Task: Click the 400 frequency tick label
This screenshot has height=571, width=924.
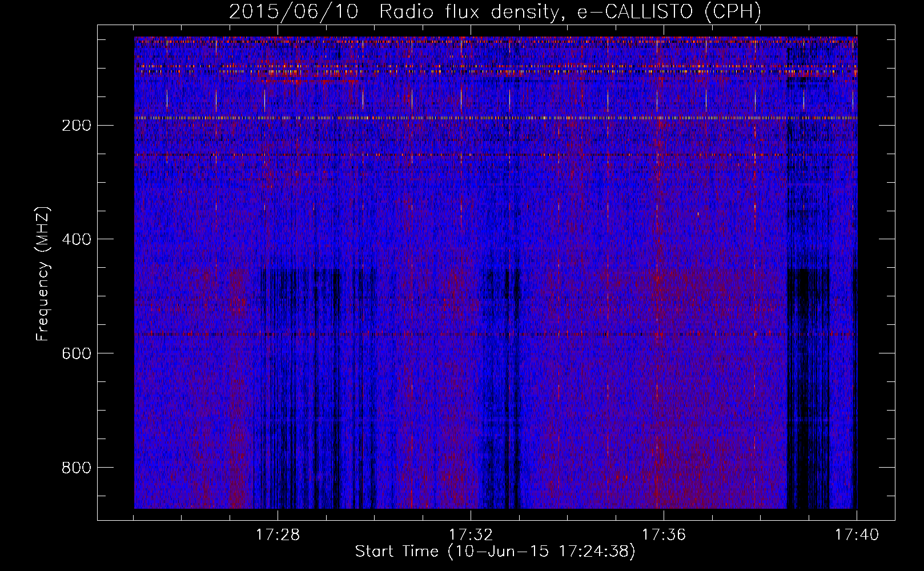Action: click(76, 240)
